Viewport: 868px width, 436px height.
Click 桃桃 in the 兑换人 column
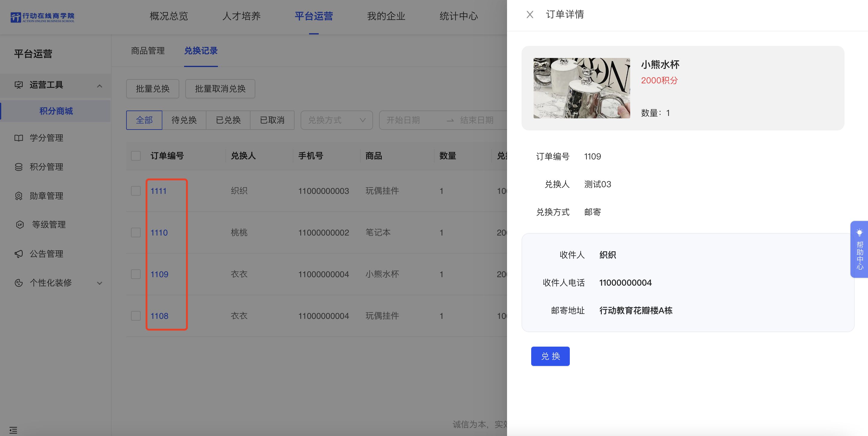239,232
